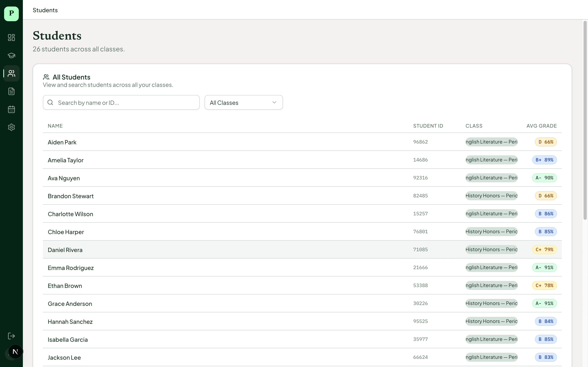Screen dimensions: 588x367
Task: Click the Search by name or ID field
Action: point(121,102)
